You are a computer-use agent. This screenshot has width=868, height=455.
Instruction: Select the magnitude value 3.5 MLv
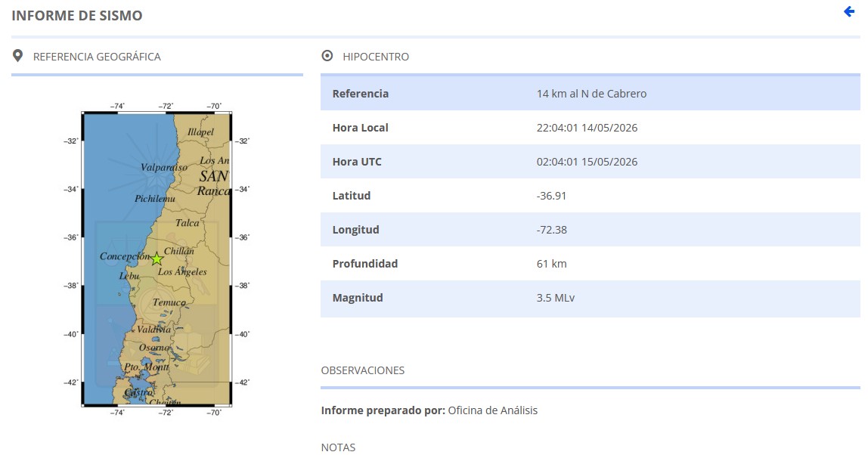point(555,298)
